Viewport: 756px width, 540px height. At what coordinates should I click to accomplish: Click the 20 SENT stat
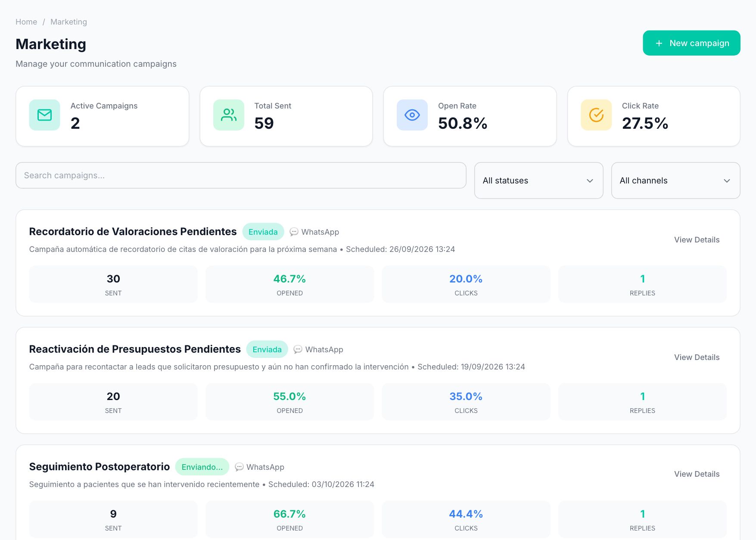click(x=113, y=402)
